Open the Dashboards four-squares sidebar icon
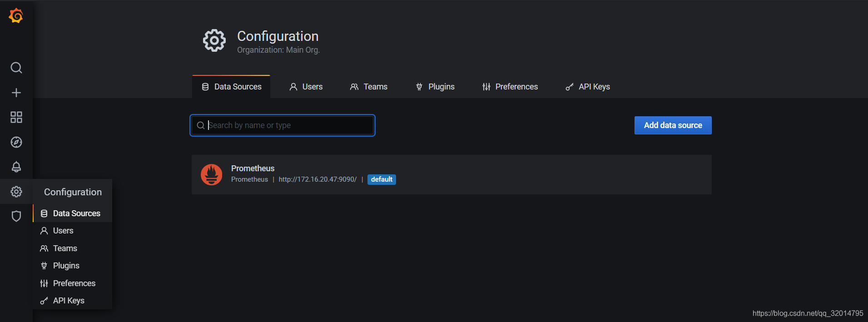 pos(16,117)
